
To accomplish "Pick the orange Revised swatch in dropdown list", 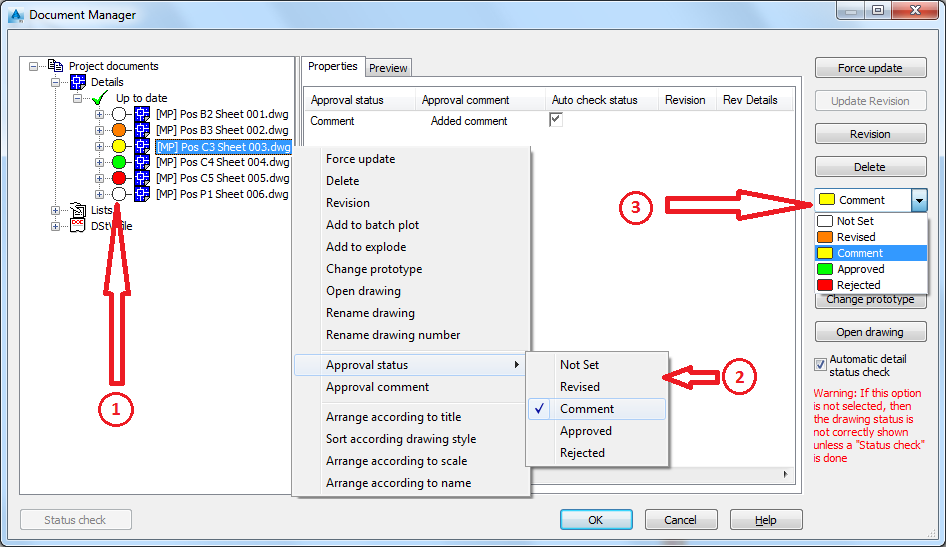I will [x=825, y=237].
